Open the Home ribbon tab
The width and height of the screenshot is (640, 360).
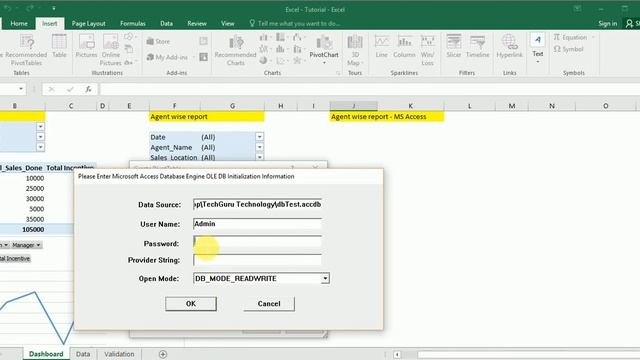pos(19,24)
